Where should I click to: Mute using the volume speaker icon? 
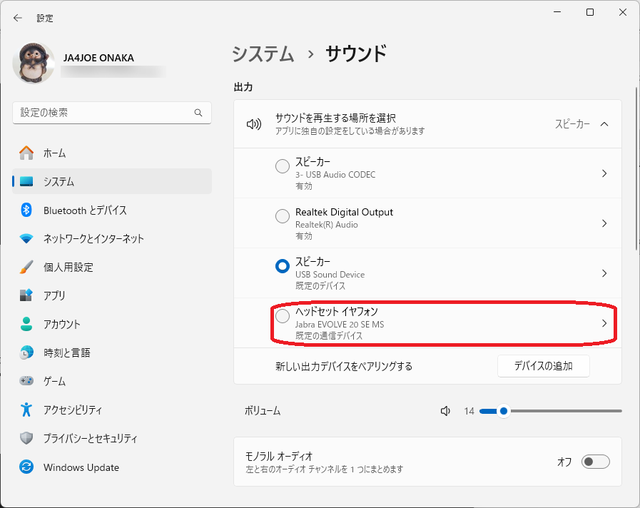445,411
